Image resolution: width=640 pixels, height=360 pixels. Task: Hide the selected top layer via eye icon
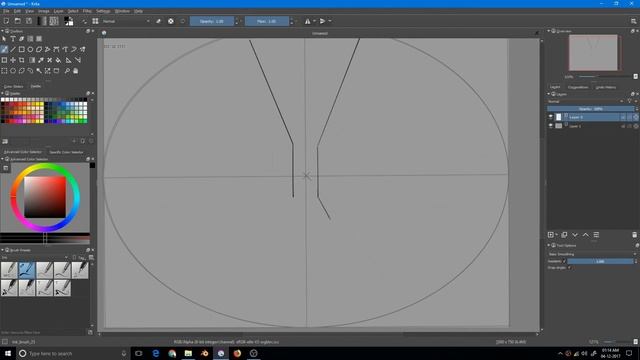click(551, 117)
